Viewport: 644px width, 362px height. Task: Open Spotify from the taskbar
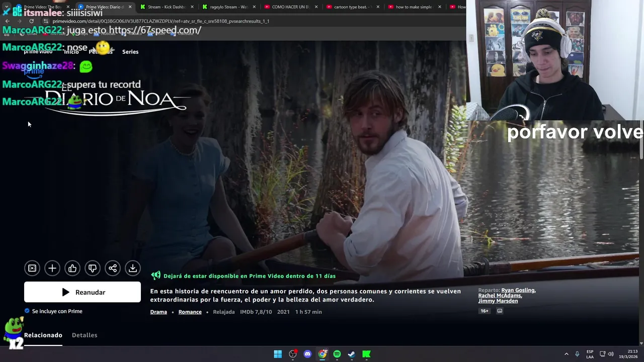(337, 354)
